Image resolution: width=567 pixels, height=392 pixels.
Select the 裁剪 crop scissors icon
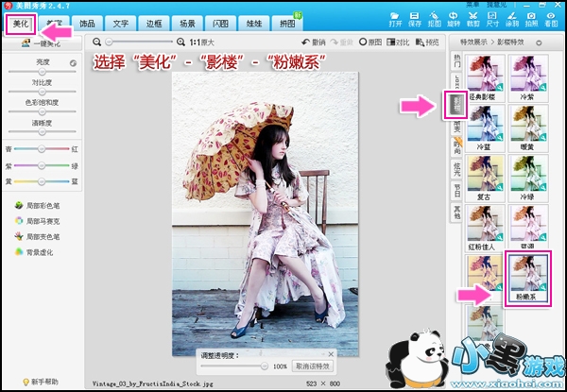[472, 20]
